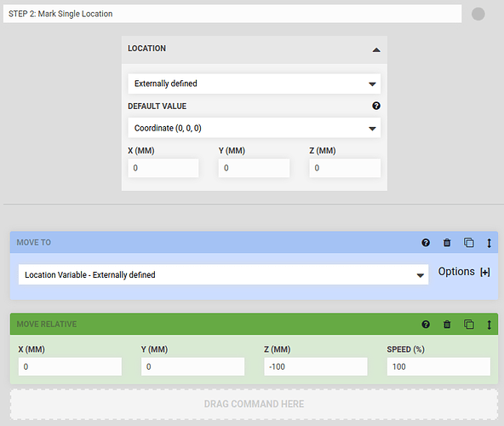Open help for Move Relative command
This screenshot has width=504, height=426.
pos(426,325)
